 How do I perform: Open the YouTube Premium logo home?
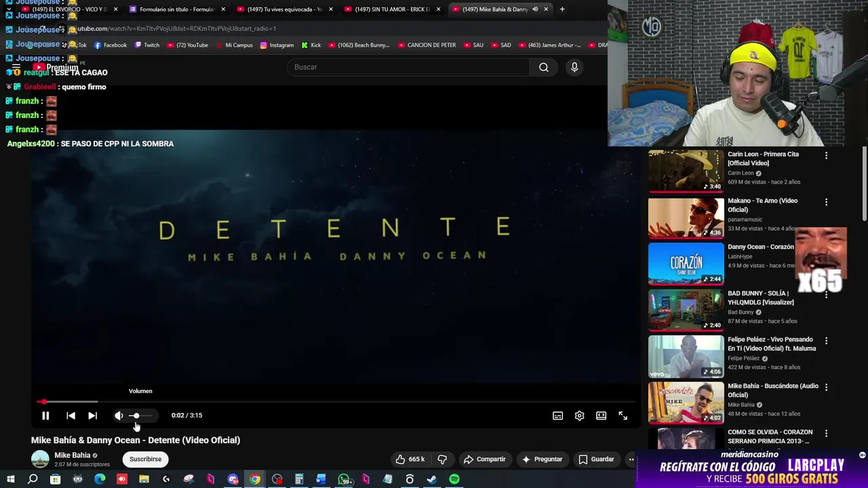[57, 67]
